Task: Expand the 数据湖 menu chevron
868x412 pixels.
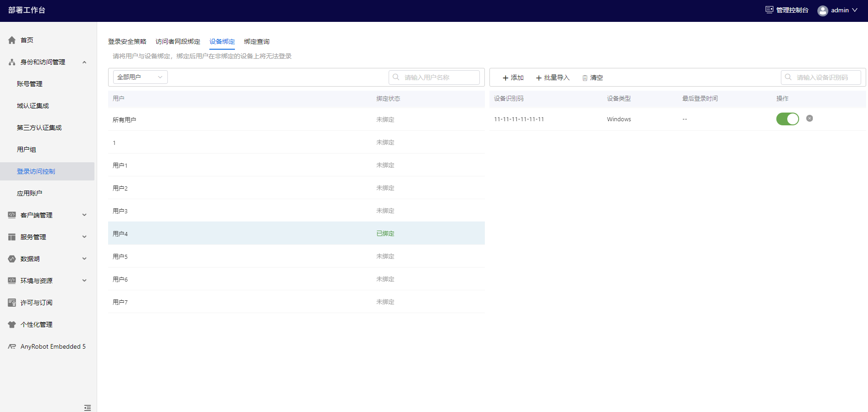Action: tap(84, 259)
